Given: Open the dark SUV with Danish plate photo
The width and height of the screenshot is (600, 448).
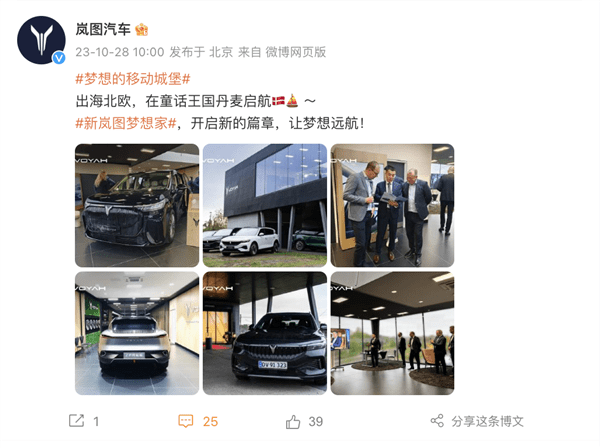Looking at the screenshot, I should pyautogui.click(x=265, y=333).
